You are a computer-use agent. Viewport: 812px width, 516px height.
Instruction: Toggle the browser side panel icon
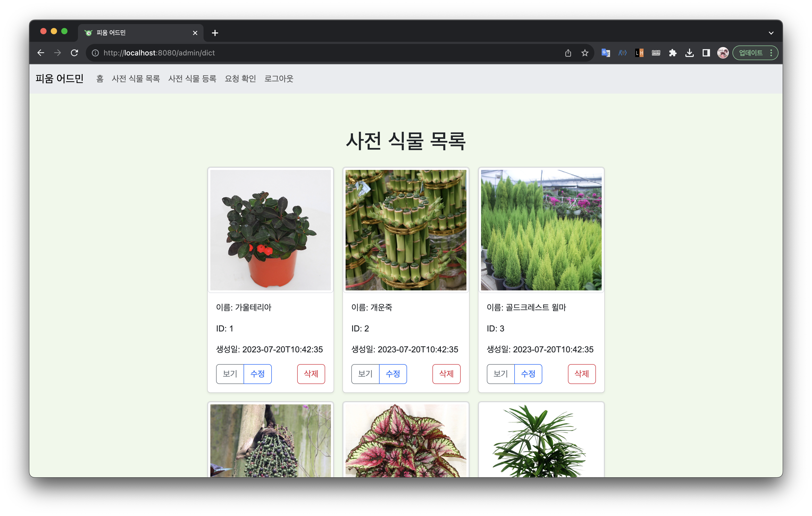coord(706,53)
